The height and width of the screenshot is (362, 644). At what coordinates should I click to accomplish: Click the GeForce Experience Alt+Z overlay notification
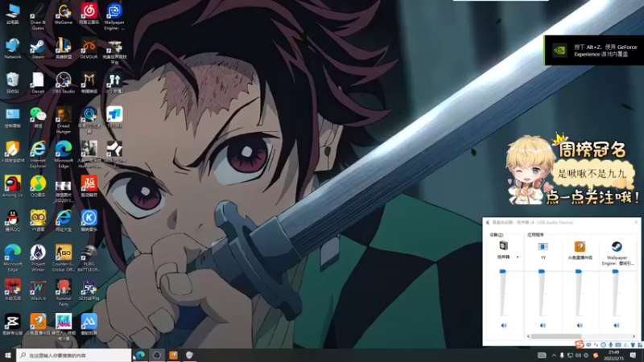point(594,51)
